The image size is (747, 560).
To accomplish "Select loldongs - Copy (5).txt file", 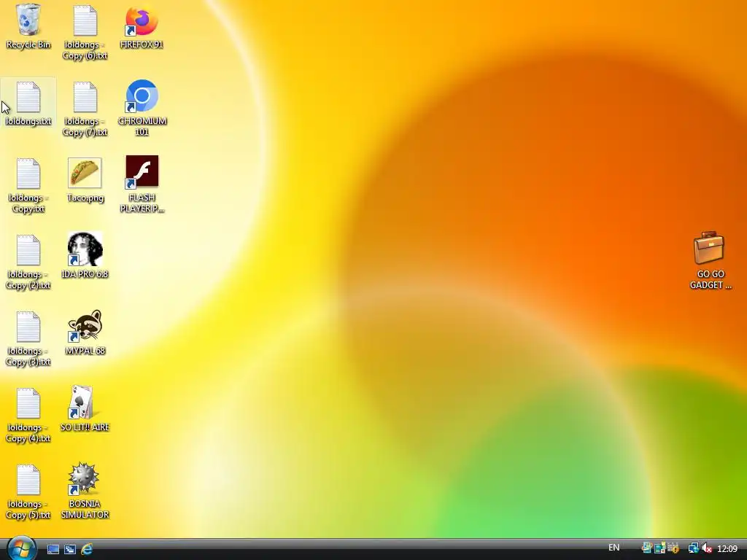I will [28, 492].
